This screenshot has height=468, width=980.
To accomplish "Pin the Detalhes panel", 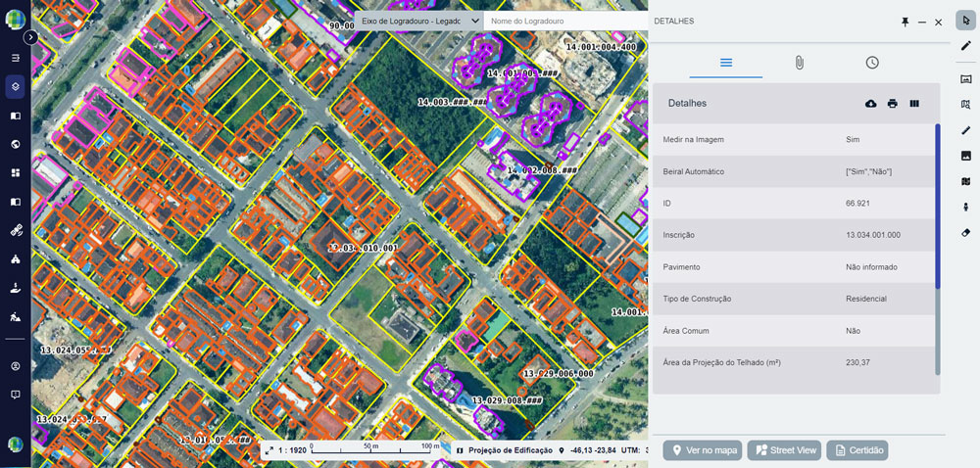I will pyautogui.click(x=906, y=21).
